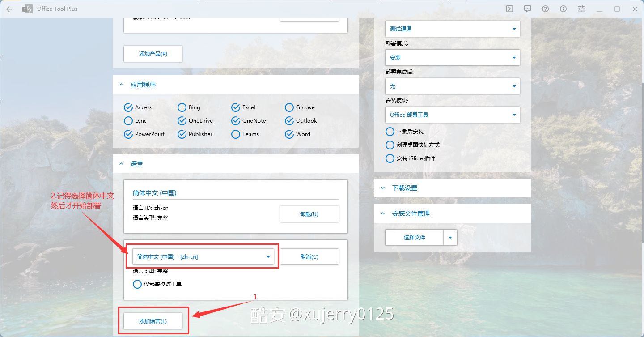Open the command console icon
The height and width of the screenshot is (337, 644).
coord(509,9)
